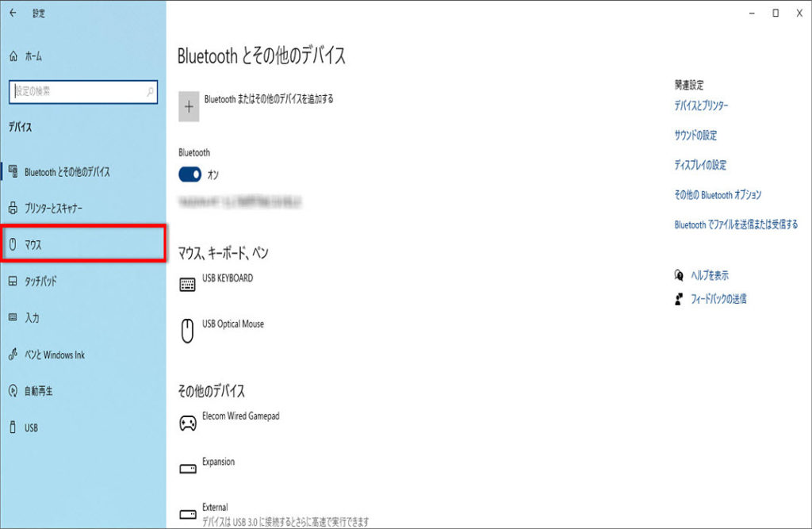Click the External drive icon

click(x=188, y=514)
